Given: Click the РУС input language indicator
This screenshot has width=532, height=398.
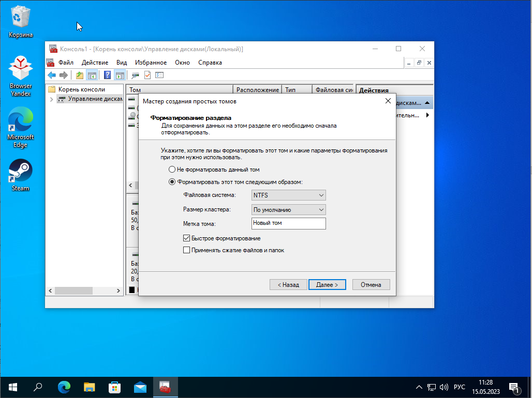Looking at the screenshot, I should tap(460, 387).
